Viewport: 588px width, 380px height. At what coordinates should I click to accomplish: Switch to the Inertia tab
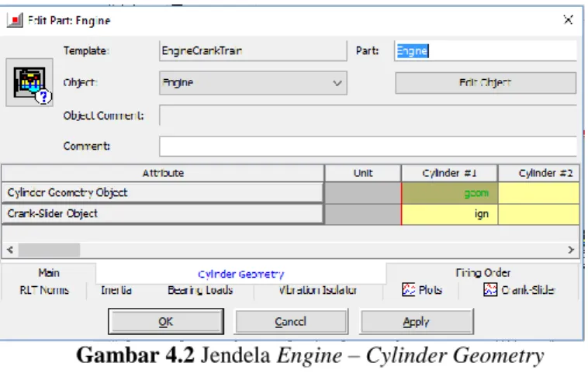116,290
